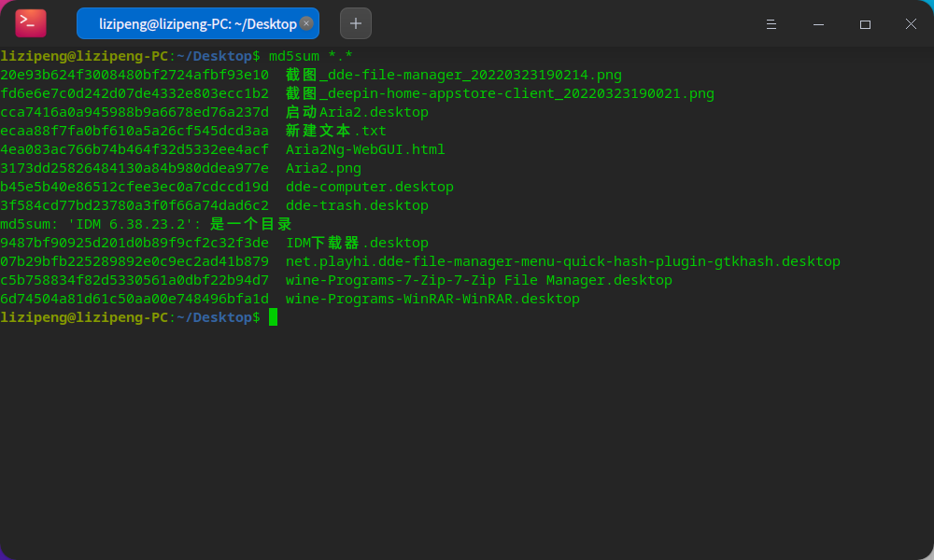934x560 pixels.
Task: Click the filename dde-computer.desktop
Action: pyautogui.click(x=369, y=187)
